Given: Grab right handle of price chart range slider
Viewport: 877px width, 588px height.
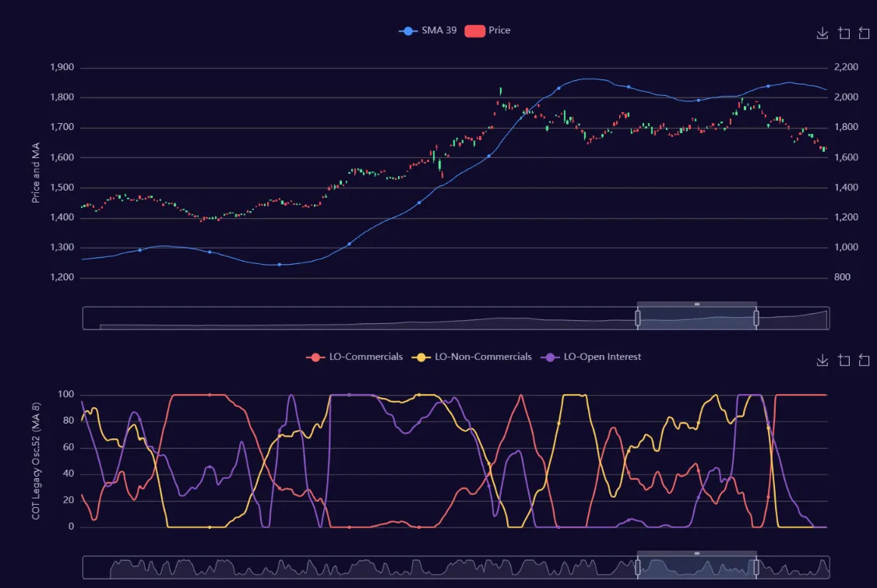Looking at the screenshot, I should coord(756,319).
